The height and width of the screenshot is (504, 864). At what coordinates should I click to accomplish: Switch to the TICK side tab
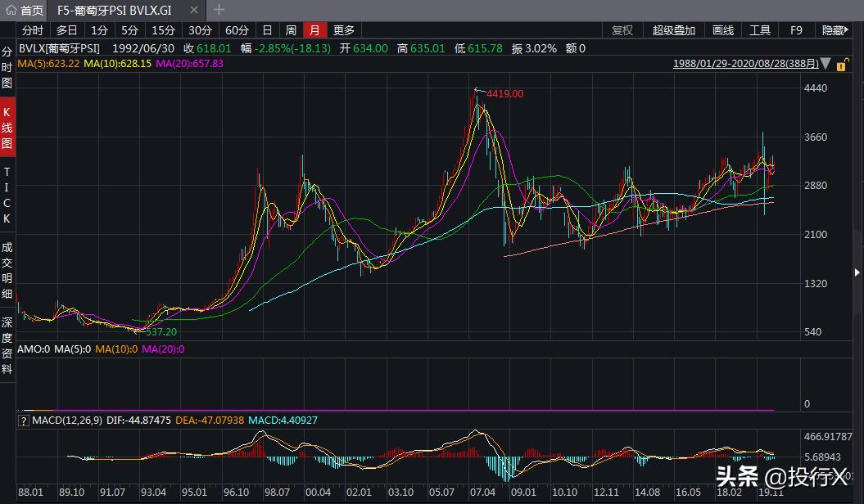(7, 196)
